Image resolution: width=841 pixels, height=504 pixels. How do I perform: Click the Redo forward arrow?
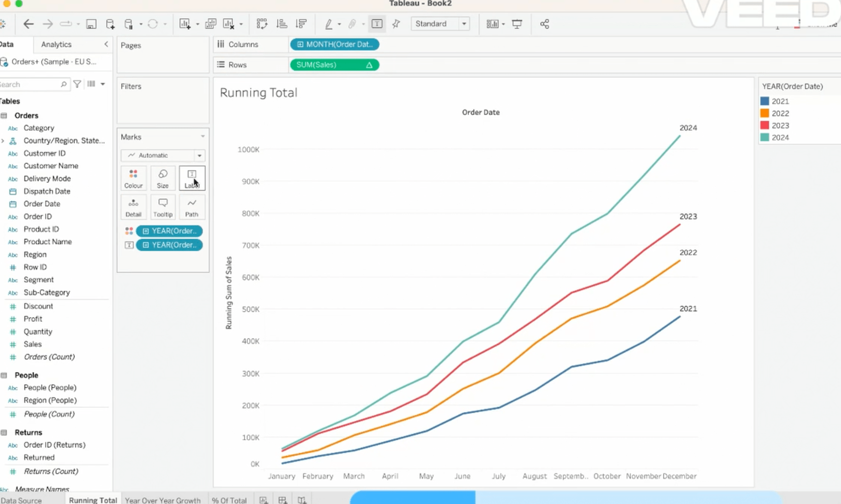coord(48,24)
